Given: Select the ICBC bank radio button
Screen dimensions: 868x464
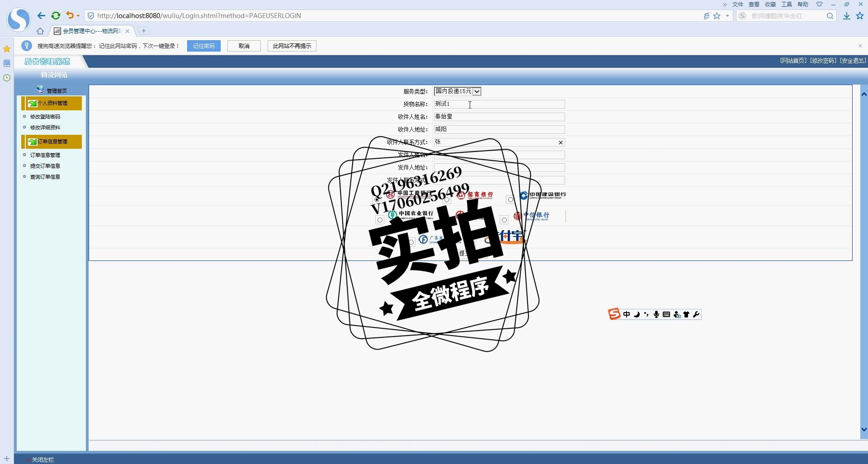Looking at the screenshot, I should coord(377,199).
